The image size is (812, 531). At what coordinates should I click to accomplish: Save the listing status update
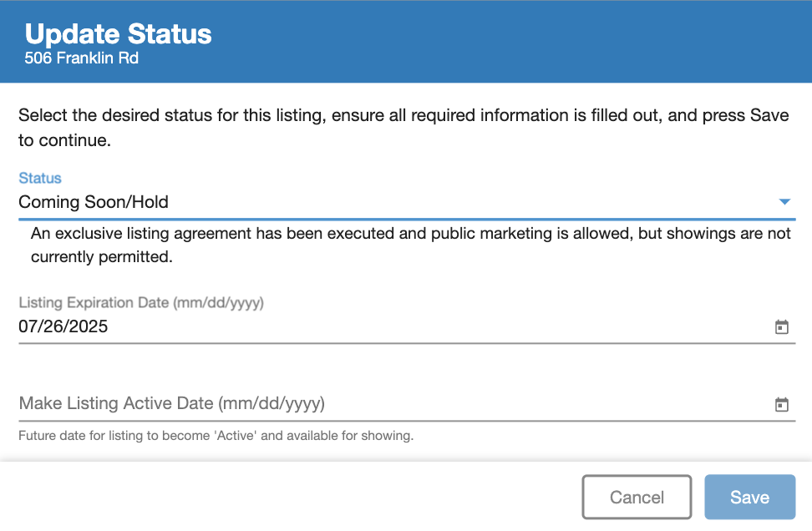pyautogui.click(x=749, y=497)
